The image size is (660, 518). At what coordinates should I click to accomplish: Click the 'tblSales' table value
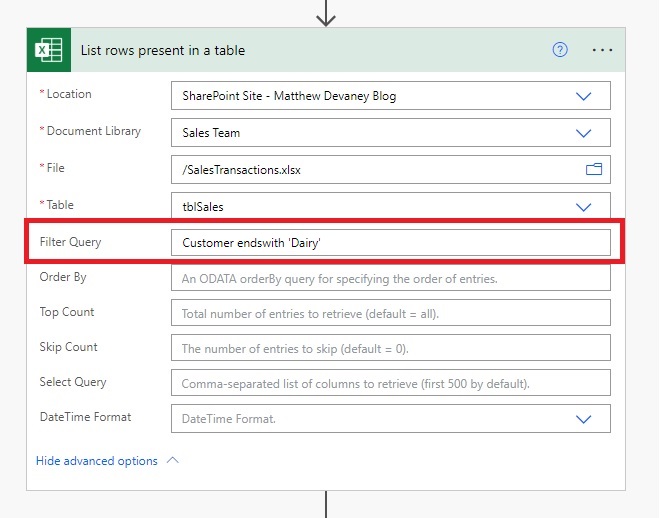[203, 207]
